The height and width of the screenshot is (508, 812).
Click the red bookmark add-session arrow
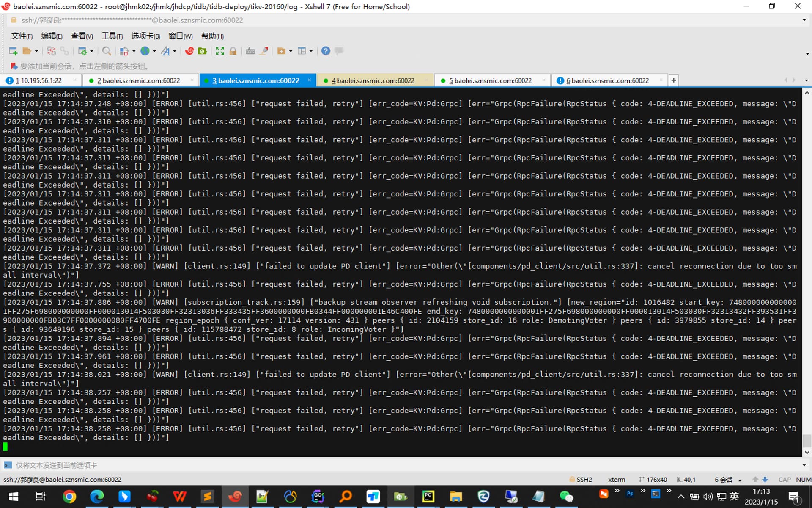coord(14,66)
